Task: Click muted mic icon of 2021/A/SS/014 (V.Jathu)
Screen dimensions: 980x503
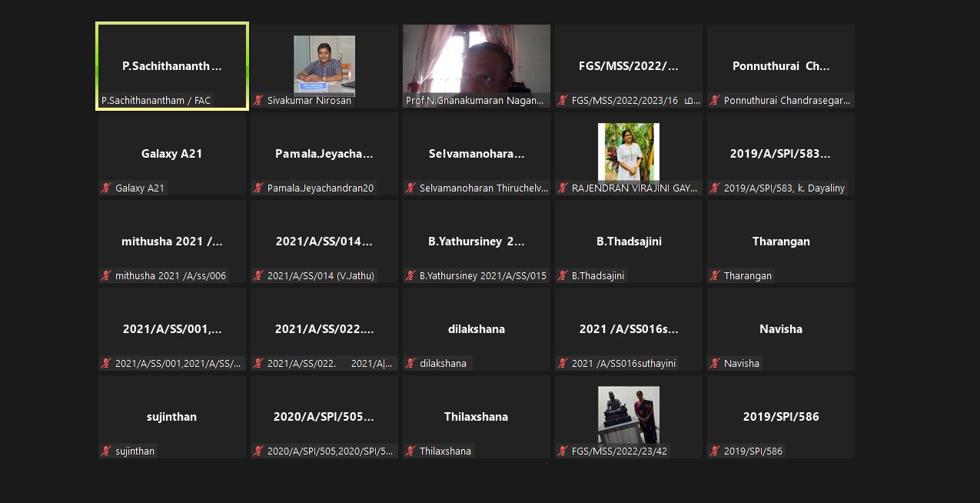Action: click(259, 276)
